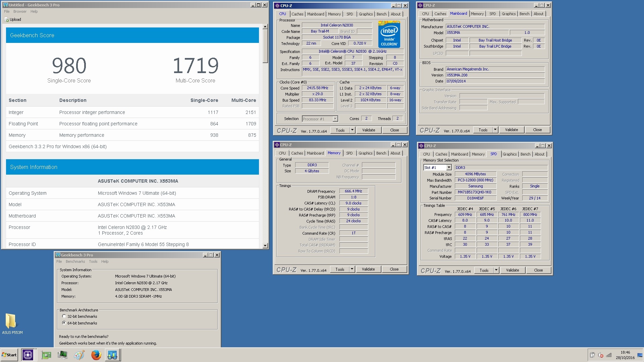This screenshot has width=644, height=362.
Task: Click Close in CPU-Z Mainboard window
Action: [537, 130]
